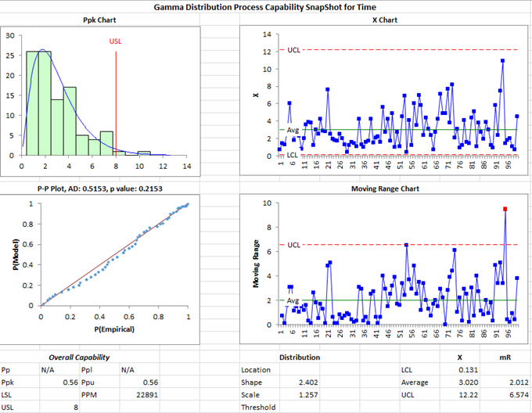Click the red USL label in Ppk Chart
Image resolution: width=532 pixels, height=413 pixels.
pos(115,41)
